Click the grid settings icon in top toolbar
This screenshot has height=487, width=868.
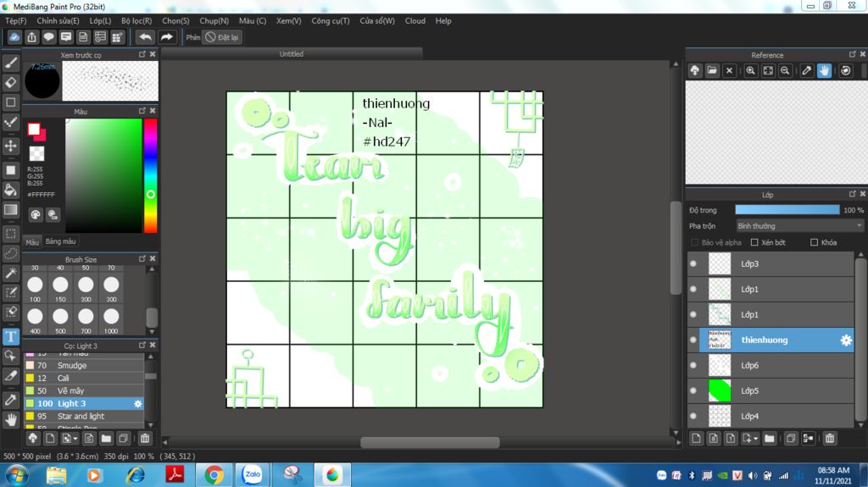tap(117, 37)
